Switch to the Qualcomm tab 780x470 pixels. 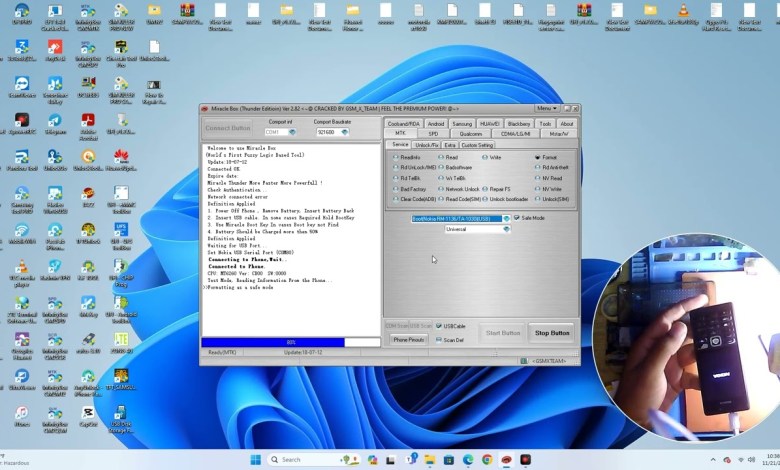coord(471,134)
